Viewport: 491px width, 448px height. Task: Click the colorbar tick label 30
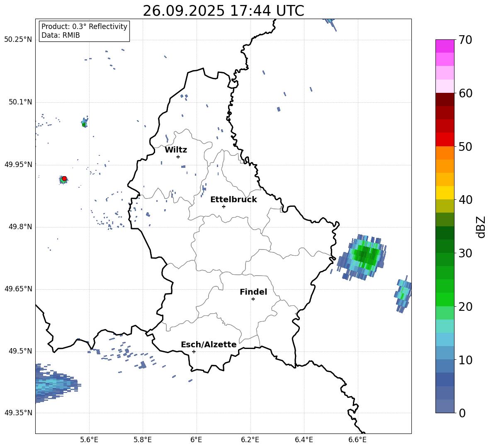click(x=465, y=253)
